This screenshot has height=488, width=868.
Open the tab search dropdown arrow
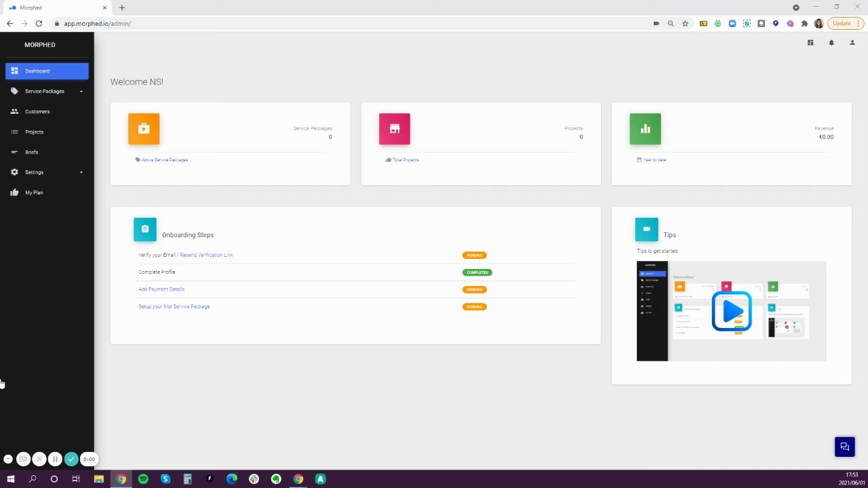[796, 7]
